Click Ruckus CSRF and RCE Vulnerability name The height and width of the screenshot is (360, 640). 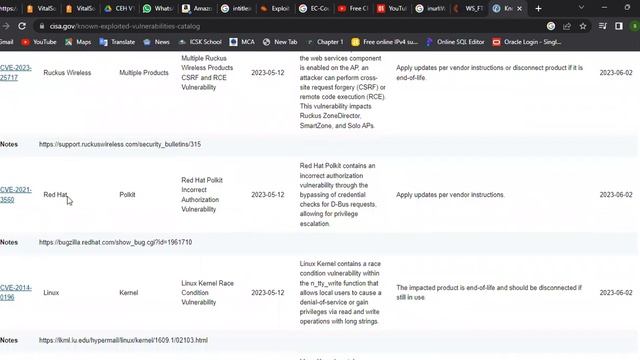click(x=207, y=73)
